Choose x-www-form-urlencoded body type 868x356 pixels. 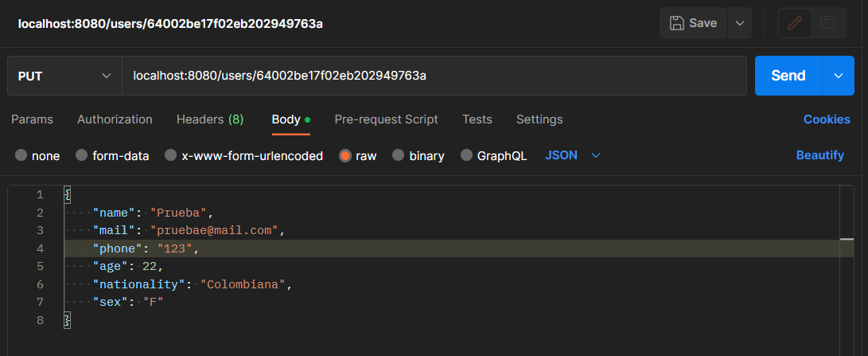244,156
